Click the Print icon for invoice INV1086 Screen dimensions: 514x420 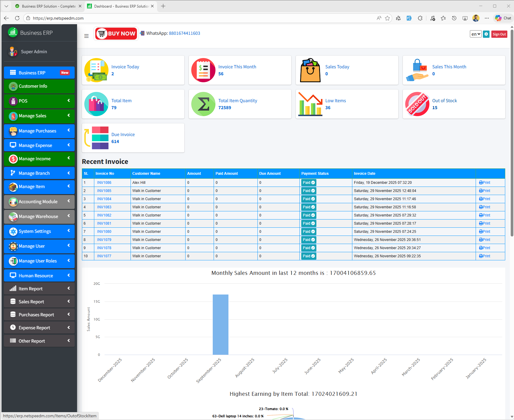[x=484, y=182]
